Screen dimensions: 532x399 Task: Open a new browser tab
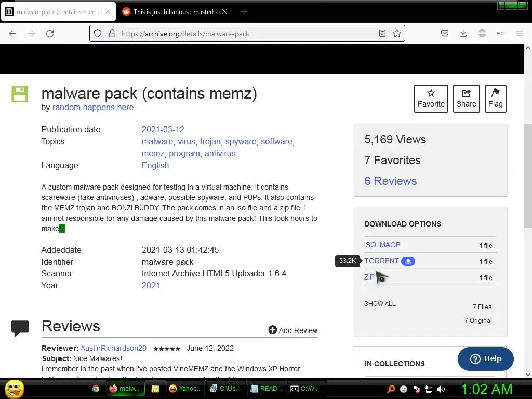(x=244, y=12)
